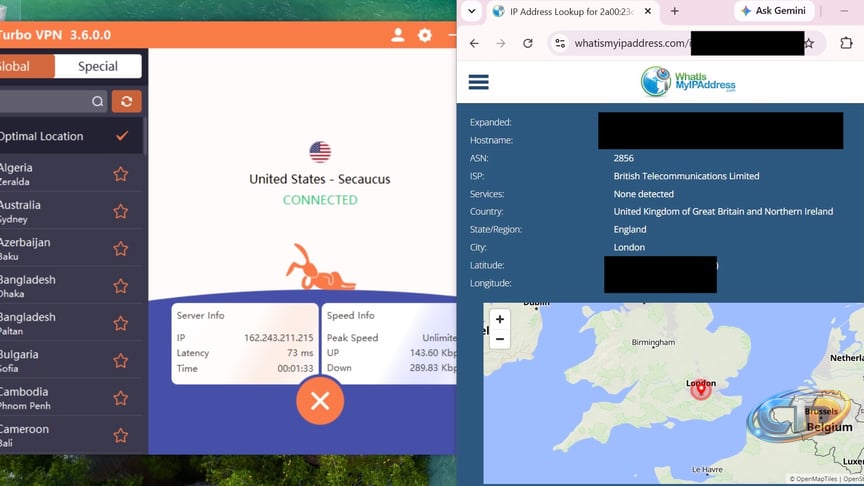Favorite the Australia Sydney server star
This screenshot has width=864, height=486.
[121, 212]
